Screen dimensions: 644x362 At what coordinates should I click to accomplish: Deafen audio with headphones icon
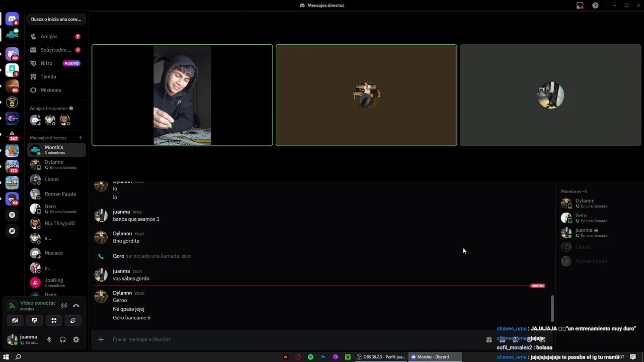pyautogui.click(x=62, y=339)
